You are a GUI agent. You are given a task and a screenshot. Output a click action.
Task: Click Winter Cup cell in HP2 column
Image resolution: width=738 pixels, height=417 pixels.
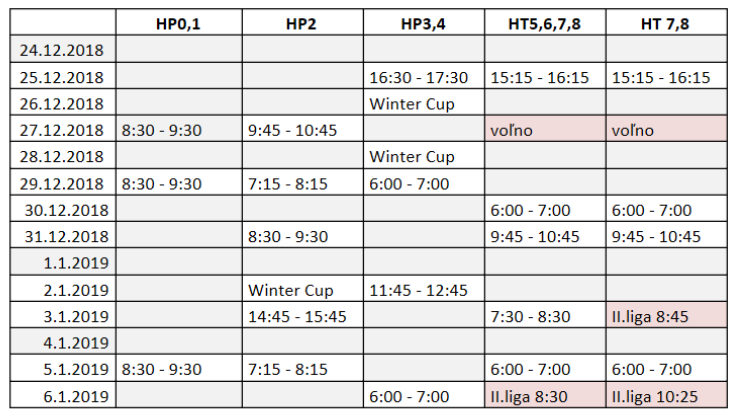pyautogui.click(x=303, y=289)
